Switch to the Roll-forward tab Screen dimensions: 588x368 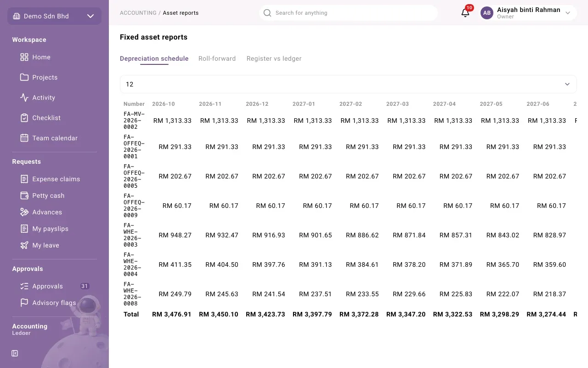pyautogui.click(x=217, y=58)
